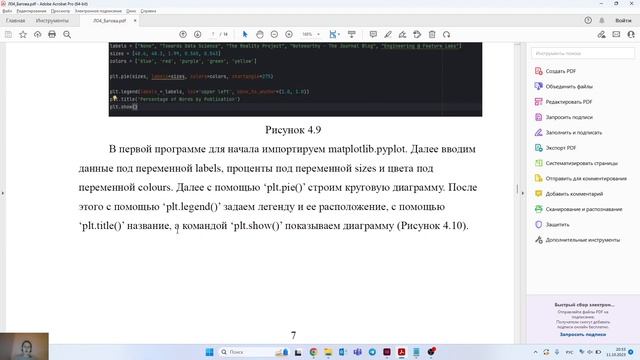Open Chrome from the taskbar
This screenshot has width=640, height=360.
tap(313, 352)
